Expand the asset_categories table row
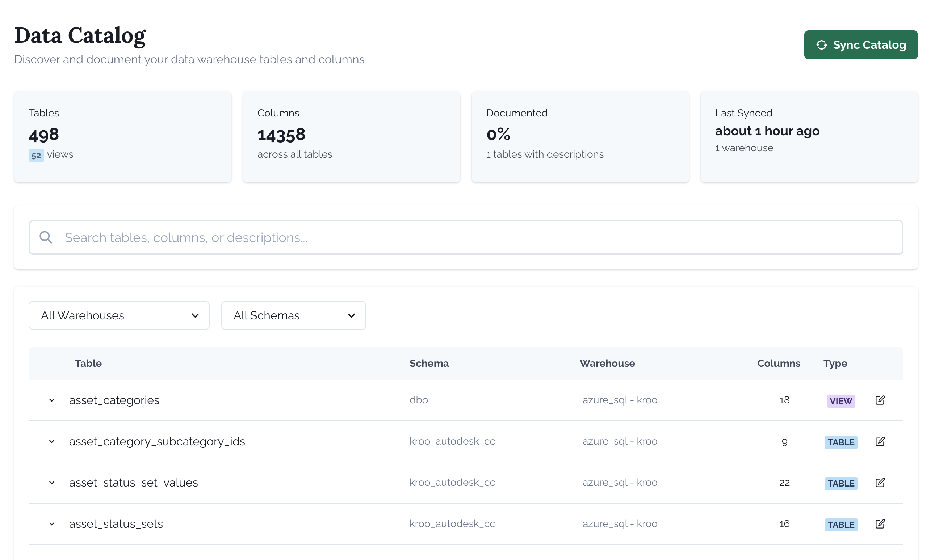Viewport: 935px width, 560px height. click(x=52, y=400)
